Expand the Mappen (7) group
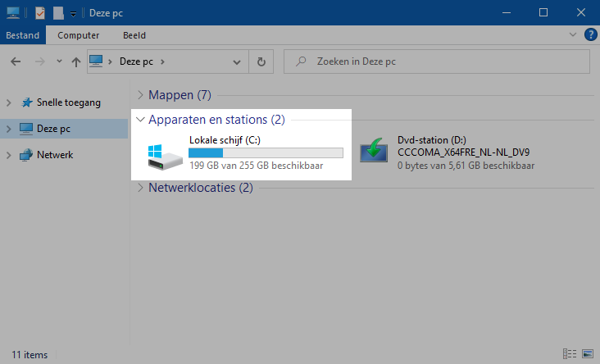Screen dimensions: 600x364 140,95
